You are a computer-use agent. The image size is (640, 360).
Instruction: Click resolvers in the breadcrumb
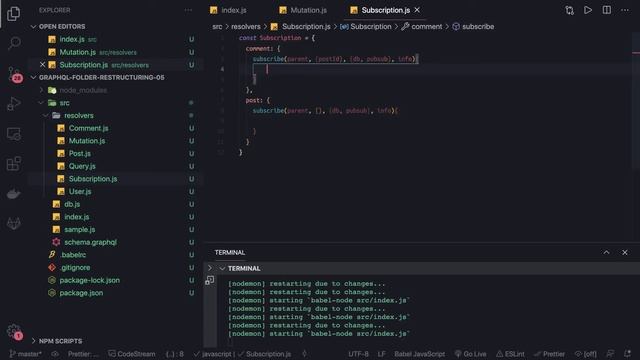click(x=246, y=27)
